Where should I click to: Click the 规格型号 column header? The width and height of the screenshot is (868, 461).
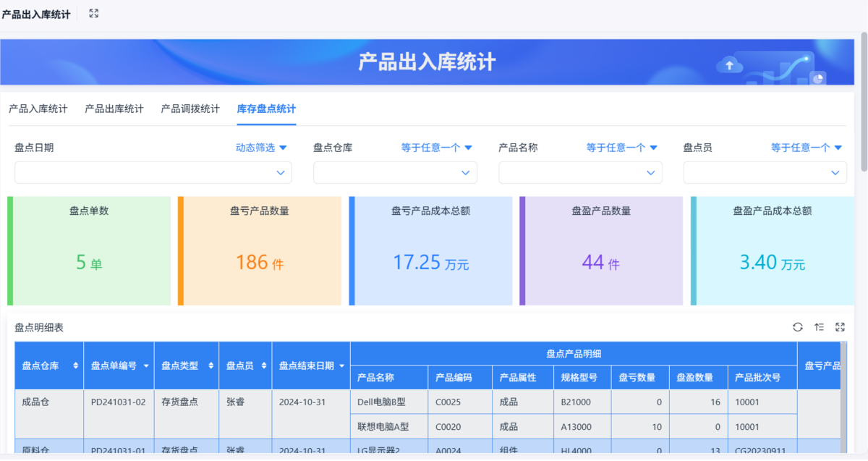[582, 377]
